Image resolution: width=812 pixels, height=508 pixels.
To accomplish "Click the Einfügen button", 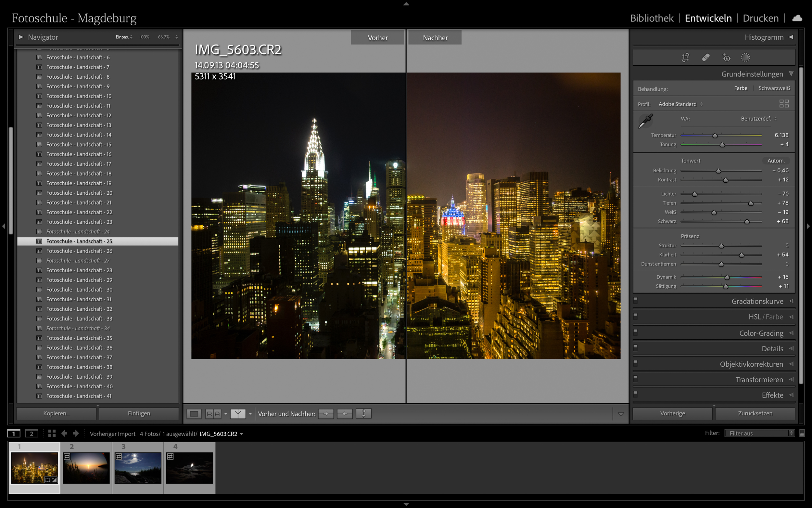I will tap(139, 413).
